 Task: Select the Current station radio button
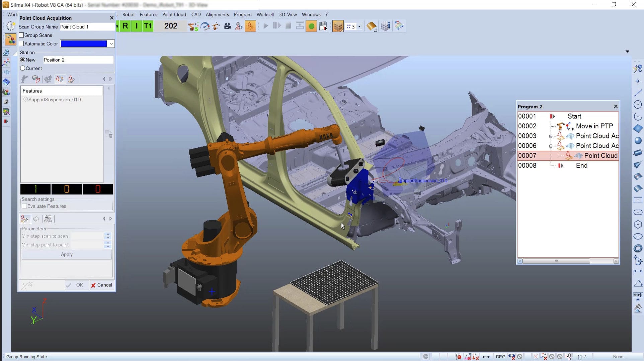click(22, 68)
